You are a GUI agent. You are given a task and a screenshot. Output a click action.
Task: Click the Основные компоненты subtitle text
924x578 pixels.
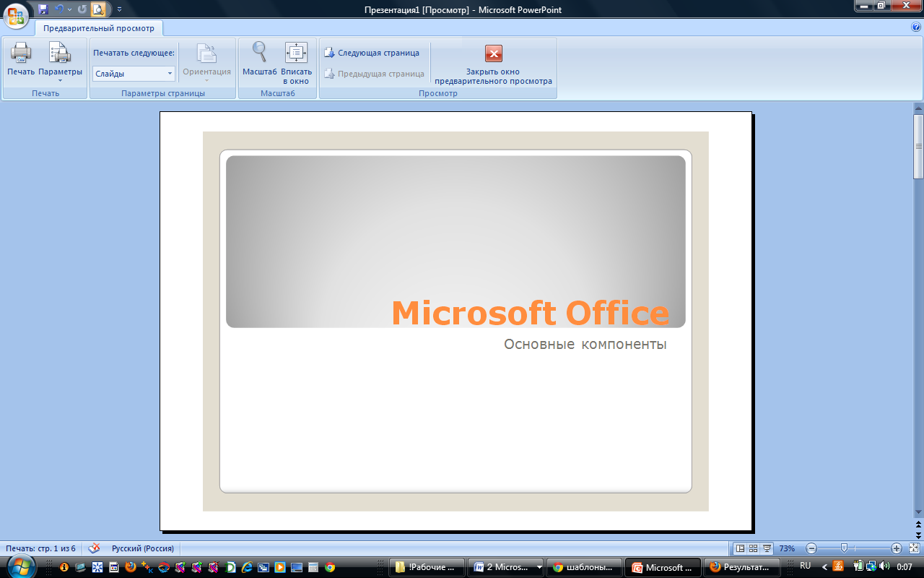(585, 345)
